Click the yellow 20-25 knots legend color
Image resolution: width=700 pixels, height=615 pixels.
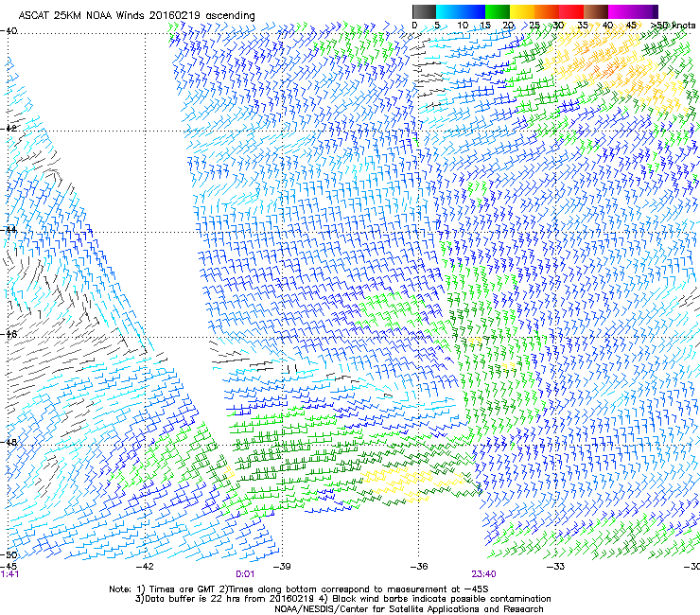[x=522, y=11]
